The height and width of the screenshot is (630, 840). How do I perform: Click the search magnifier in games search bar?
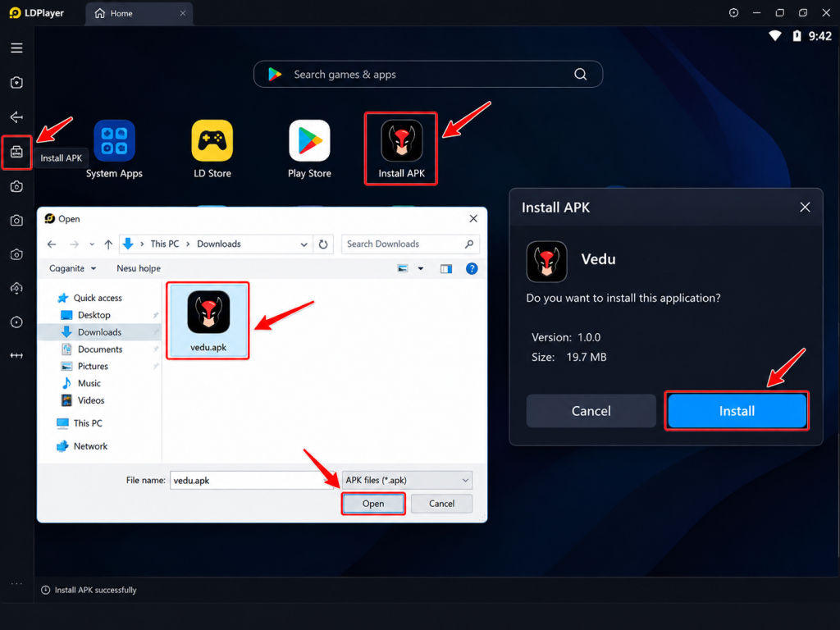point(580,75)
